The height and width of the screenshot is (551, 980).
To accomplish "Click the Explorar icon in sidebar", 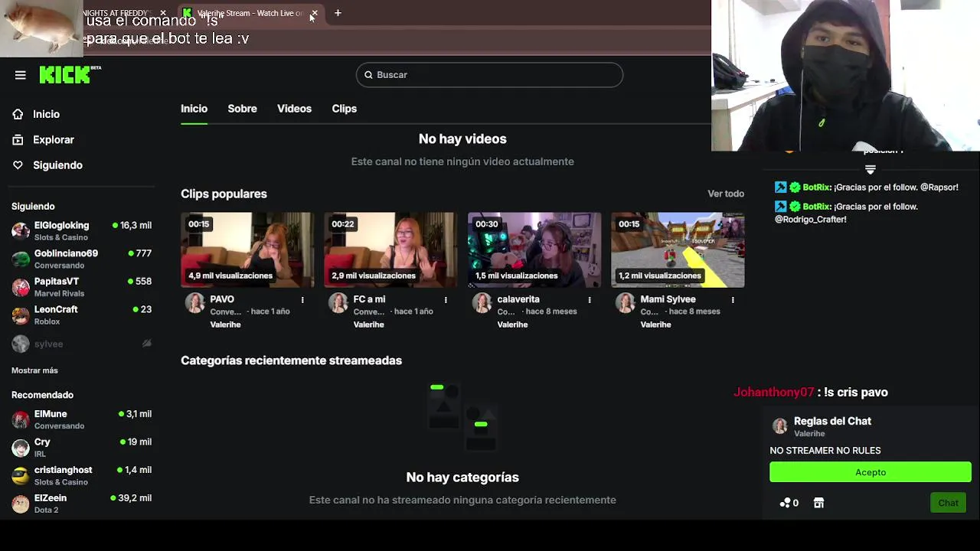I will point(18,139).
